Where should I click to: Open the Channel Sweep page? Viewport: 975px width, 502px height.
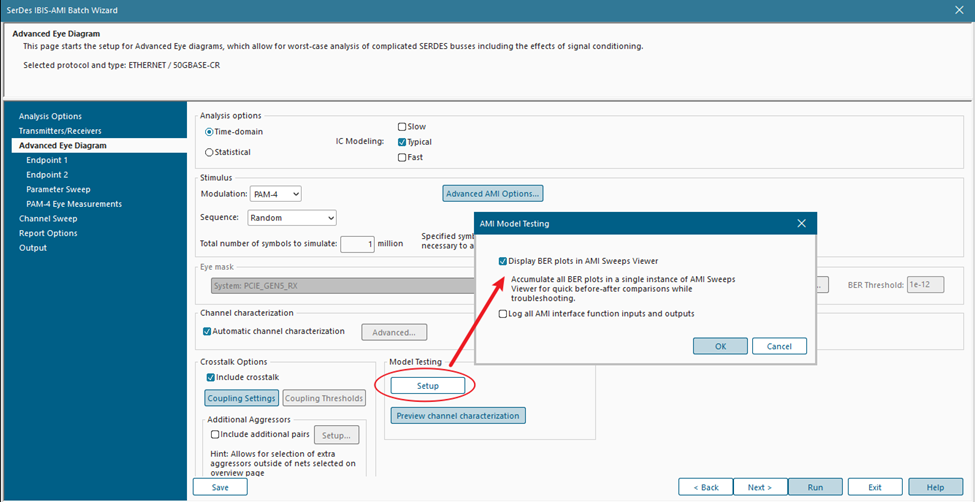[x=48, y=218]
